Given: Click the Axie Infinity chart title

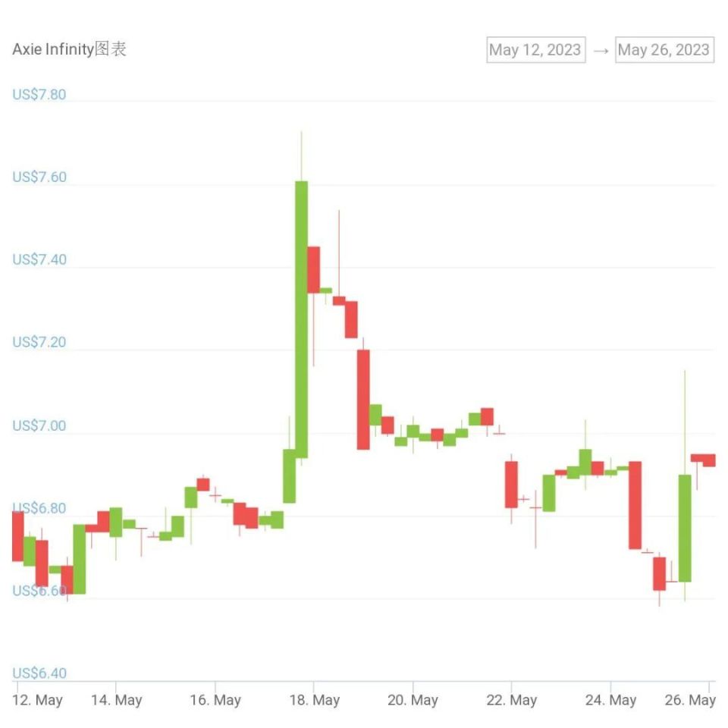Looking at the screenshot, I should 69,49.
